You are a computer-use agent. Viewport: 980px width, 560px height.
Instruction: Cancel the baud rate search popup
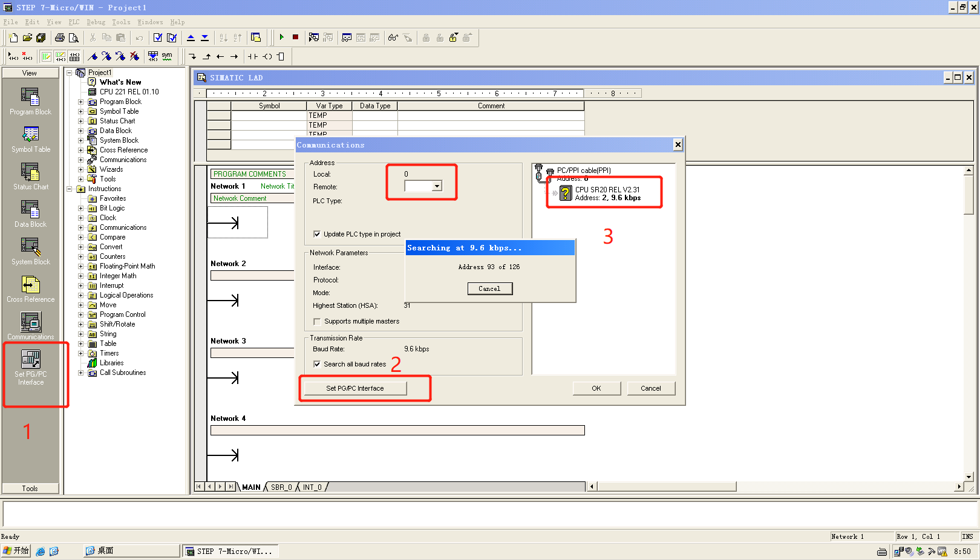(x=489, y=288)
